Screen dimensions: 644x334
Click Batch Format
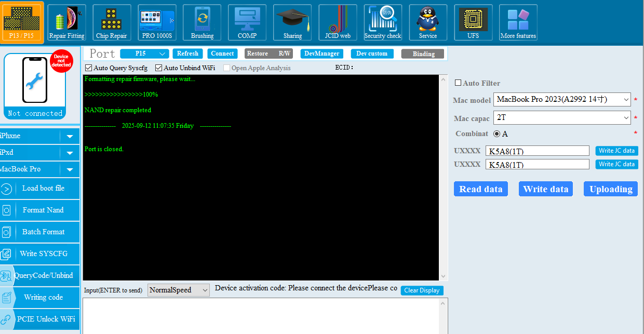pos(40,232)
